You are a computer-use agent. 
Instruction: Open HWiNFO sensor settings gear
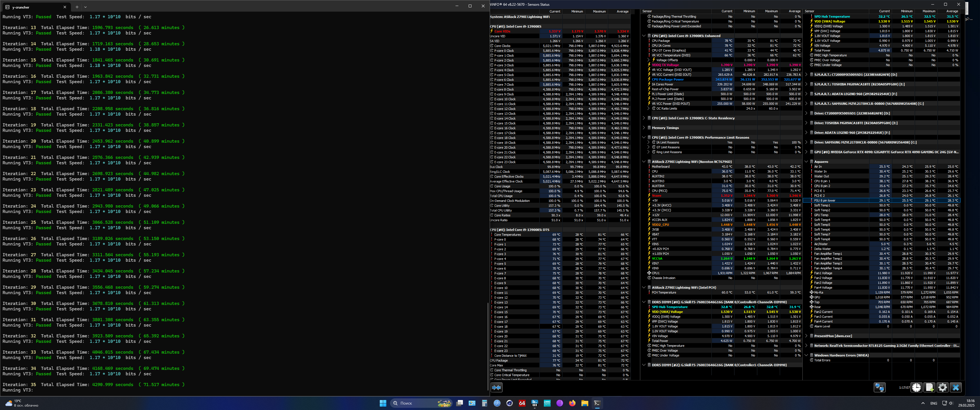[942, 387]
